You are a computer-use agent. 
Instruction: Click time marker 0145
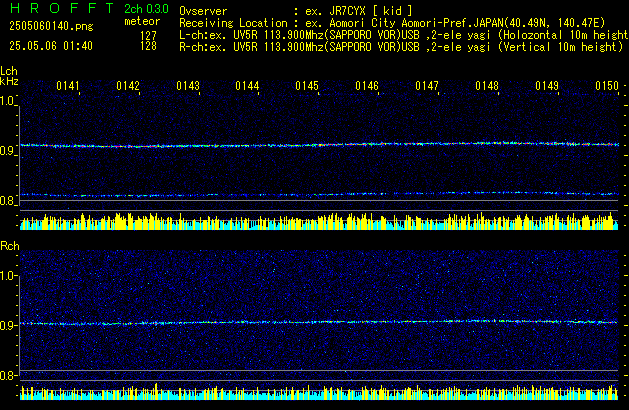click(307, 86)
